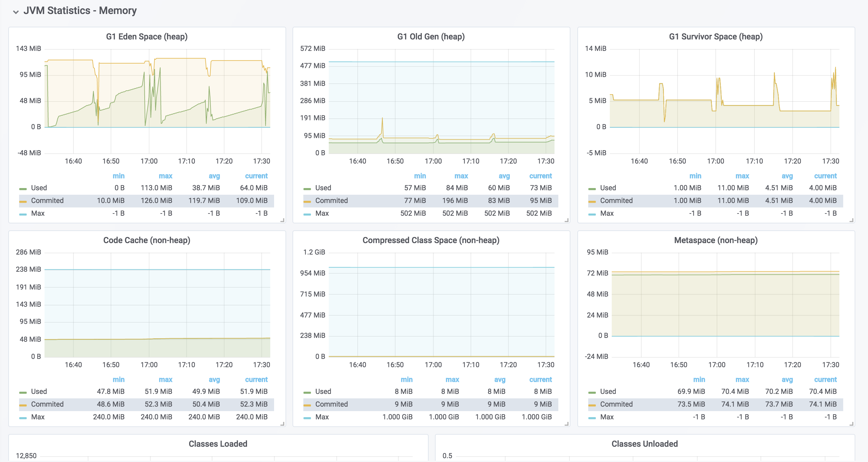The height and width of the screenshot is (462, 868).
Task: Open G1 Eden Space (heap) panel title menu
Action: [147, 36]
